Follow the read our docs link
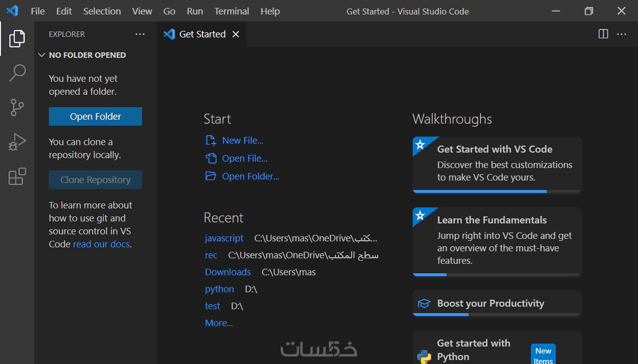 coord(101,244)
